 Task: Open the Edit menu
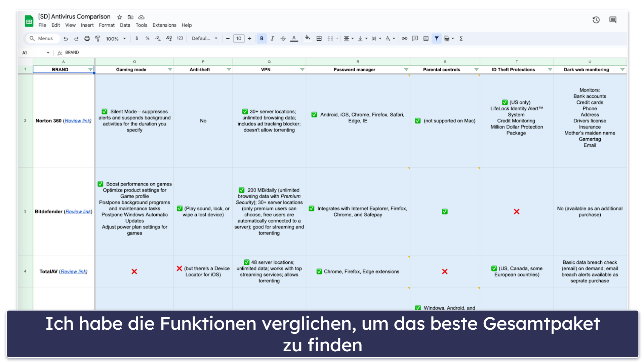[55, 25]
